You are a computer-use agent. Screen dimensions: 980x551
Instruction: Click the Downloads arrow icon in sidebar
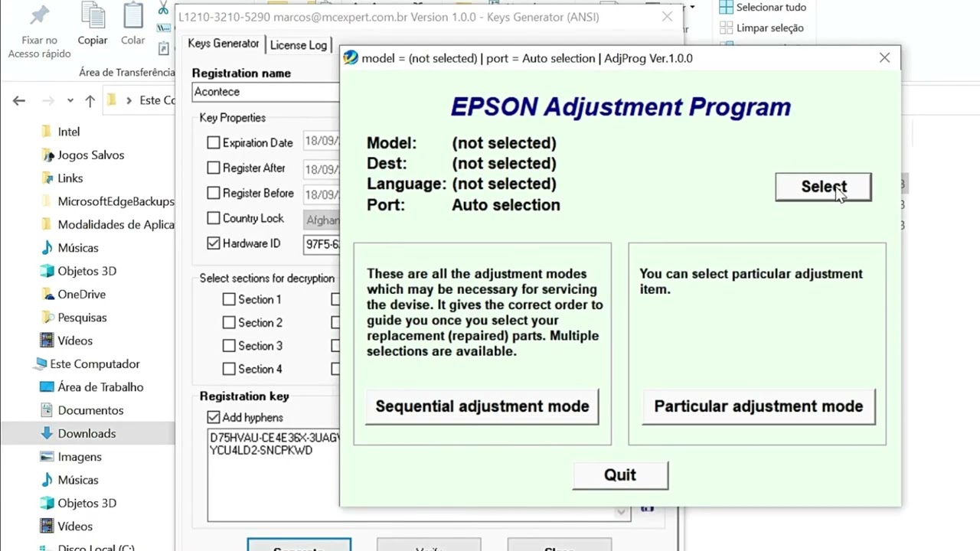pos(47,433)
